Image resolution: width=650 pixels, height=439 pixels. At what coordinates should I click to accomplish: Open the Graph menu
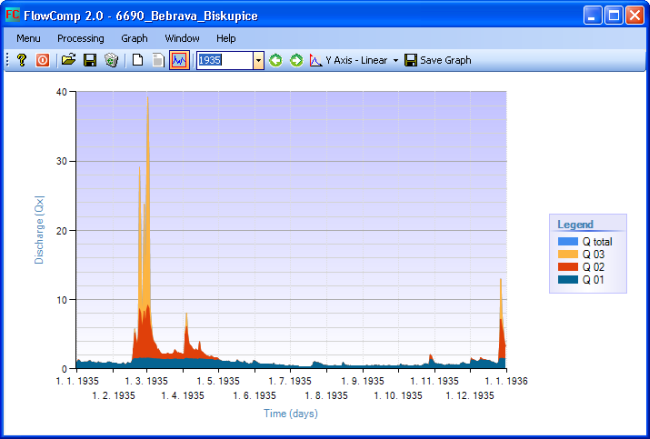pyautogui.click(x=134, y=39)
